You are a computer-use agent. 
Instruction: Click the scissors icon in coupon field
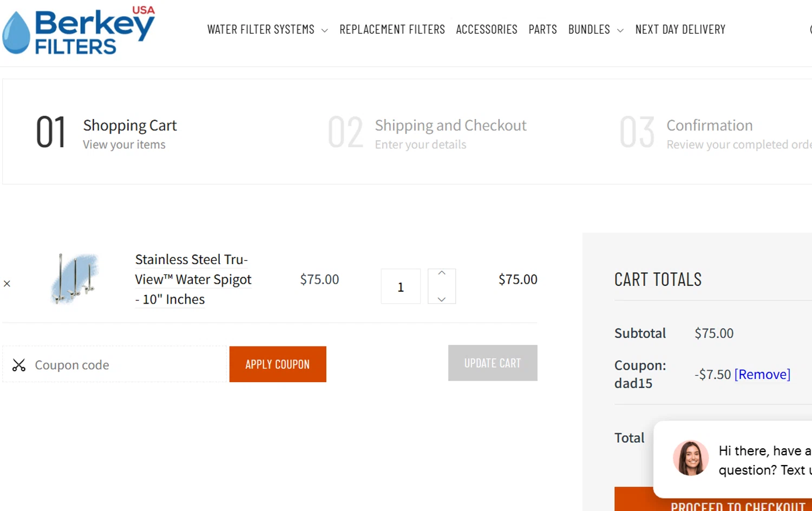click(19, 365)
